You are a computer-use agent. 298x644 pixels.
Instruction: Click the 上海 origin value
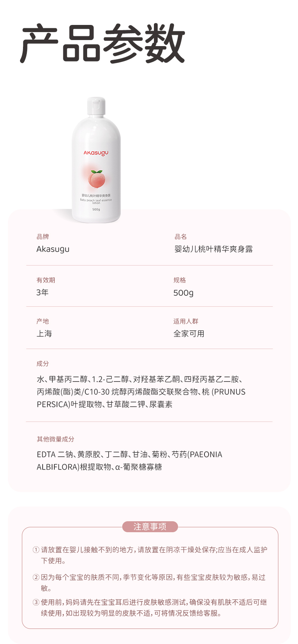[x=44, y=334]
